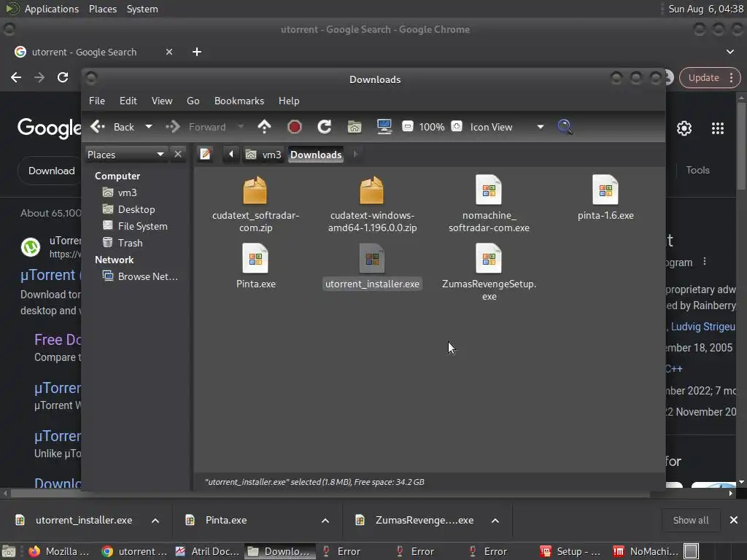
Task: Open the Edit menu
Action: coord(128,101)
